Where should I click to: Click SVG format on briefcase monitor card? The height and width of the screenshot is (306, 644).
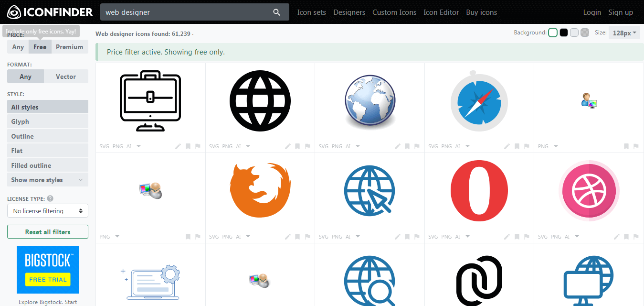pos(104,146)
